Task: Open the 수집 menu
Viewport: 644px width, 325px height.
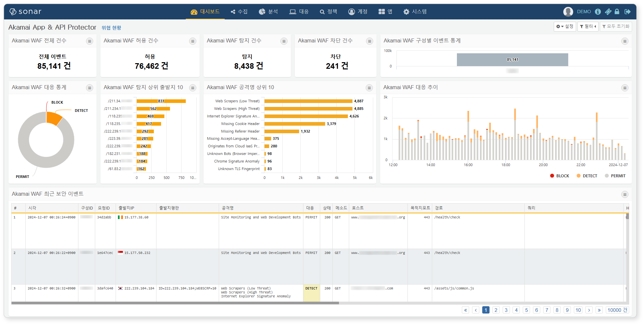Action: (239, 12)
